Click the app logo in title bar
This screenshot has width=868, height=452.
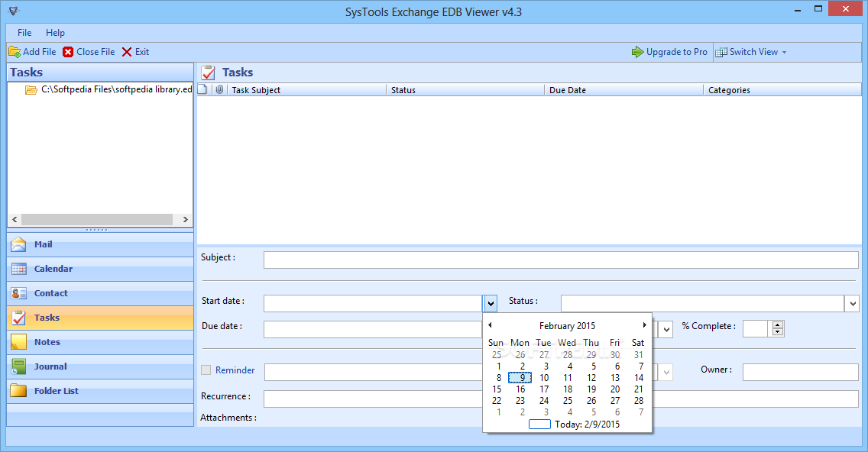coord(13,11)
